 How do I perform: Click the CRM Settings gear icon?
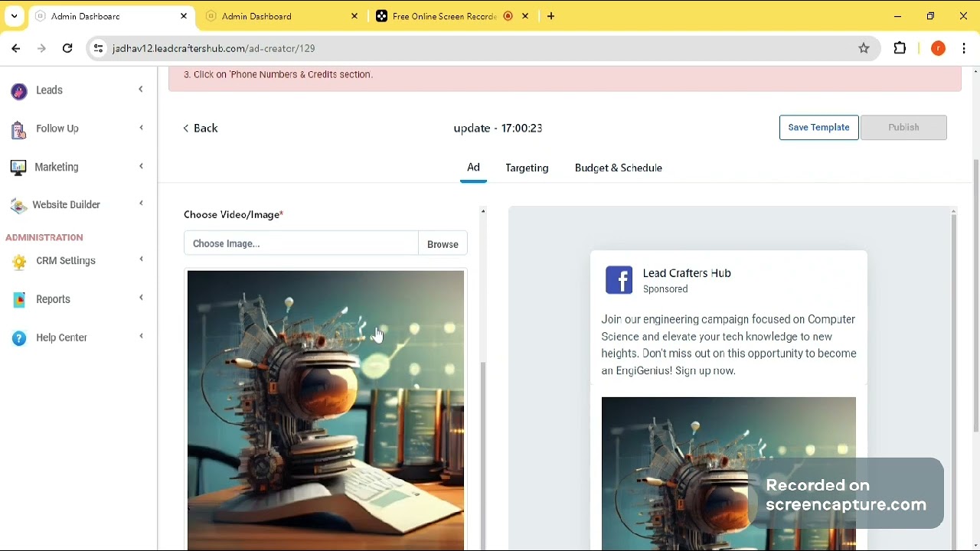pos(19,262)
